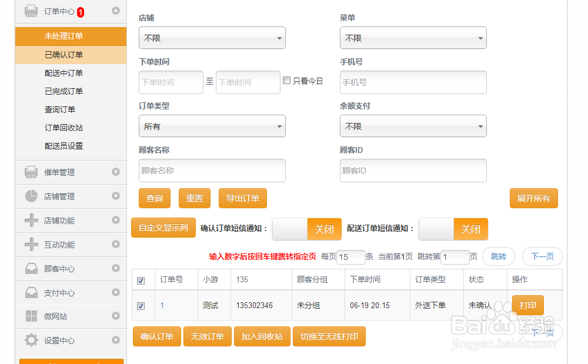The image size is (588, 364).
Task: Collapse the 订单中心 section arrow
Action: click(x=116, y=11)
